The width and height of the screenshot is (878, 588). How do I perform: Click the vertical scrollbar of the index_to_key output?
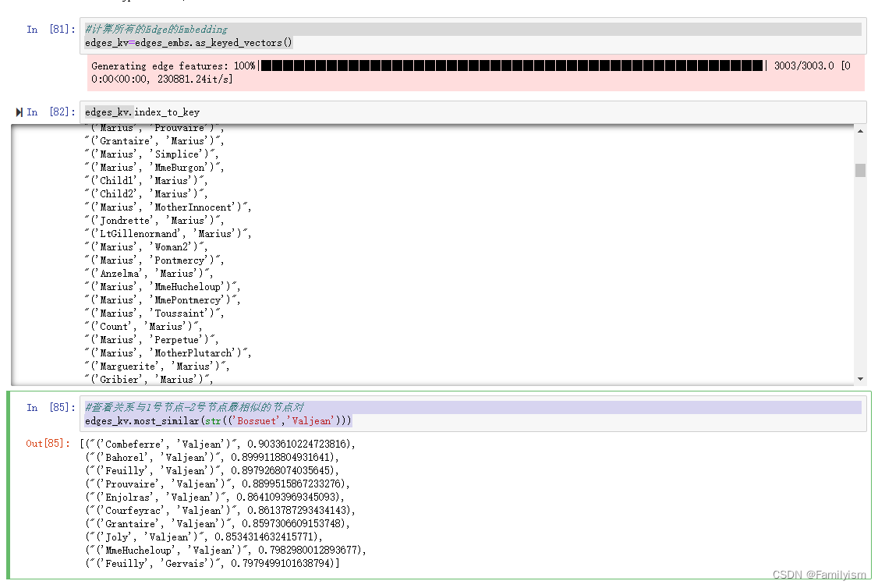coord(860,172)
